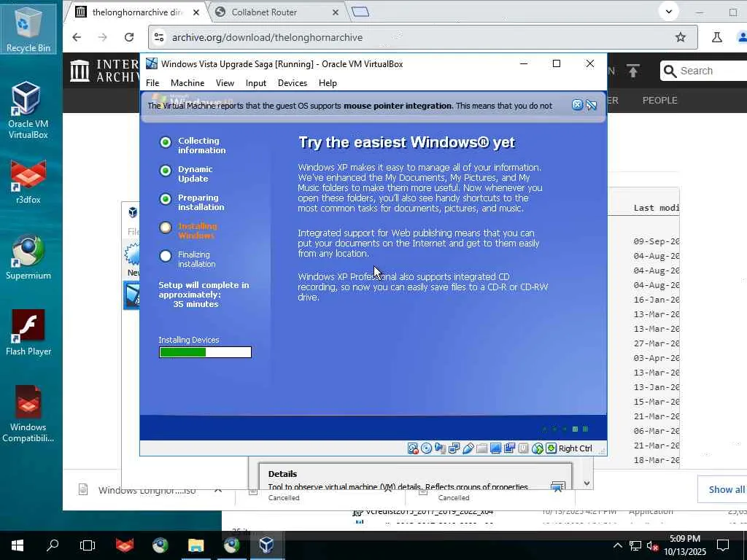Viewport: 747px width, 560px height.
Task: Bookmark this page with the star icon
Action: tap(681, 37)
